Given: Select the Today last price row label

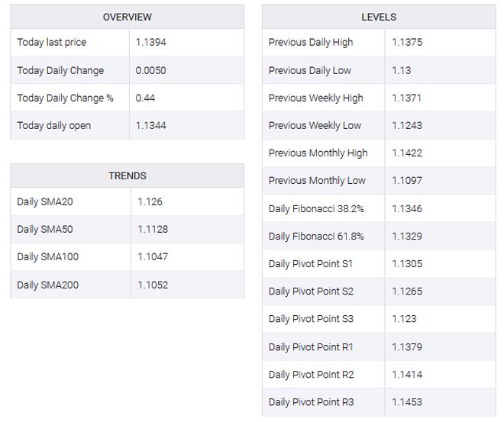Looking at the screenshot, I should (51, 43).
